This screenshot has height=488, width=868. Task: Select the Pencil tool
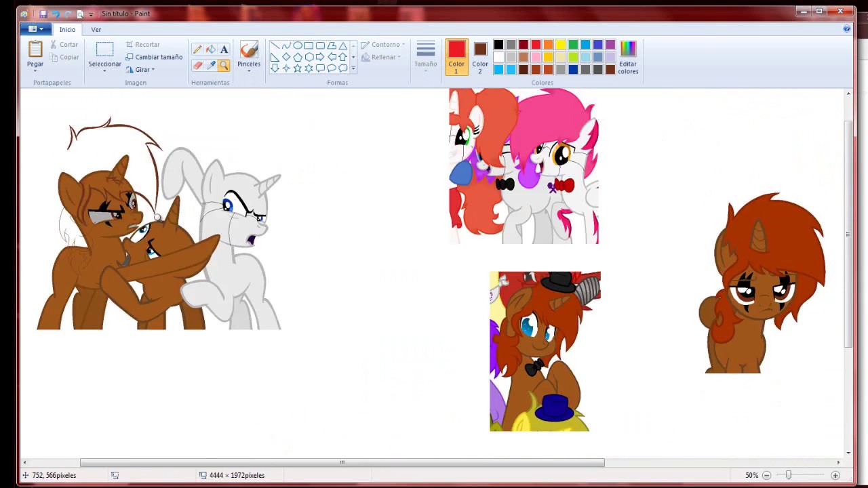(197, 49)
